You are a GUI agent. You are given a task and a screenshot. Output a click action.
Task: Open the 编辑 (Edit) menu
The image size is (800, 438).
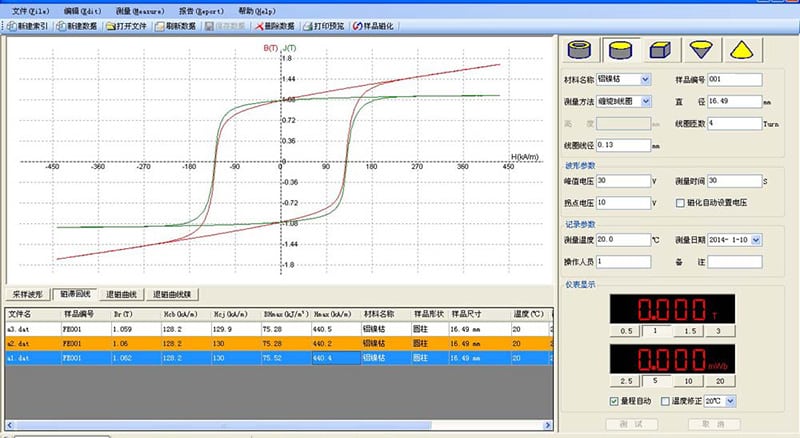(x=82, y=11)
